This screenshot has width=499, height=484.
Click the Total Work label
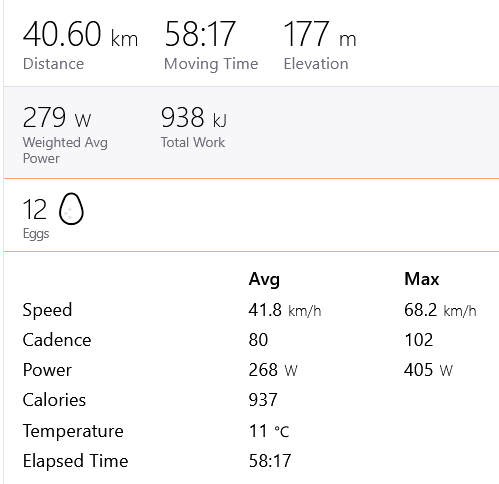(x=193, y=142)
